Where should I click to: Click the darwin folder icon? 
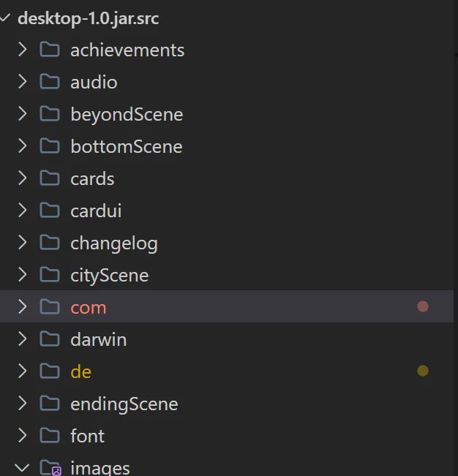point(50,339)
